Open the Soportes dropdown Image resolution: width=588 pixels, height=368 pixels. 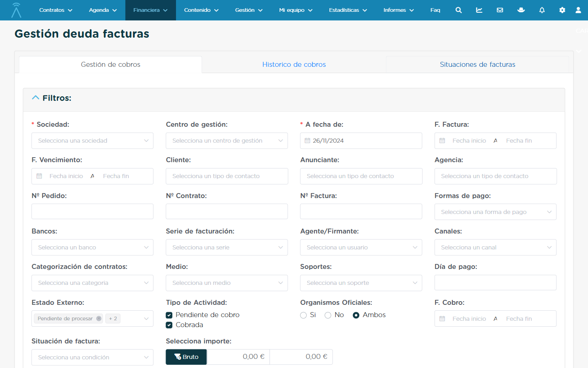click(x=361, y=283)
